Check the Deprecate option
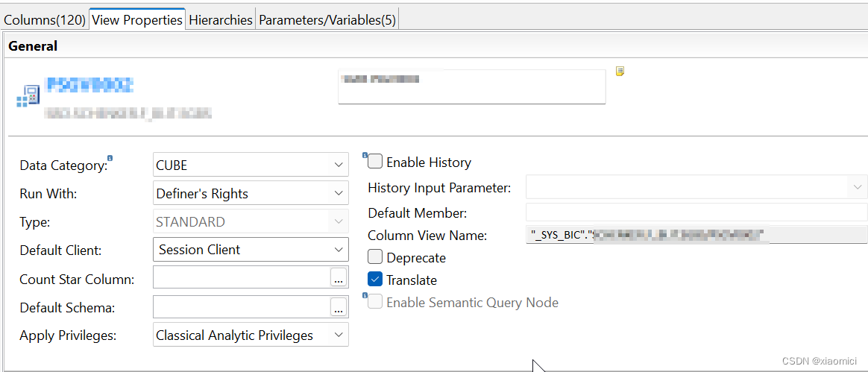 (x=375, y=258)
